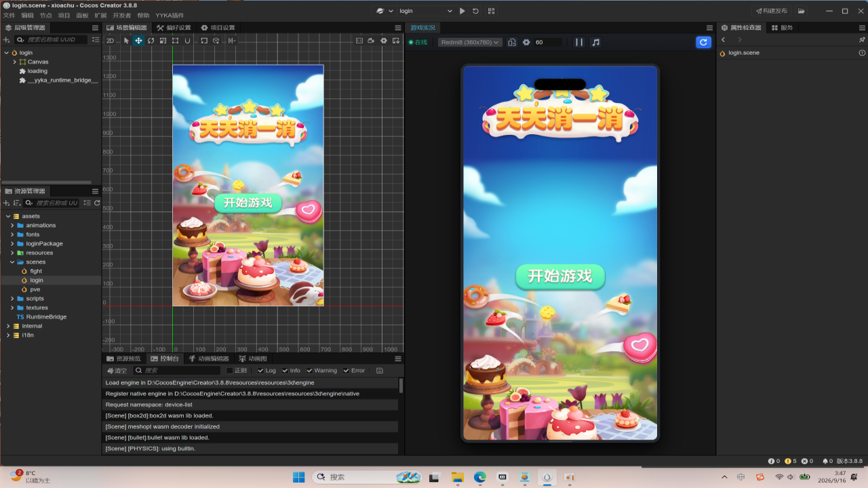
Task: Open the preview QR code icon
Action: click(492, 11)
